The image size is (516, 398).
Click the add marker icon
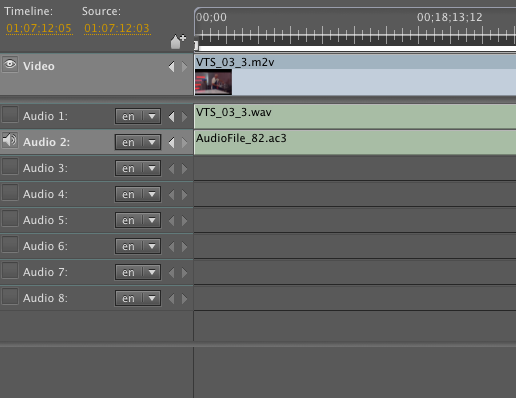(x=178, y=41)
